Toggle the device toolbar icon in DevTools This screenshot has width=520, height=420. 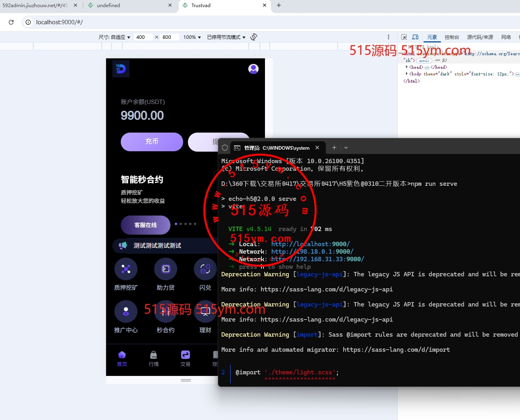[415, 37]
